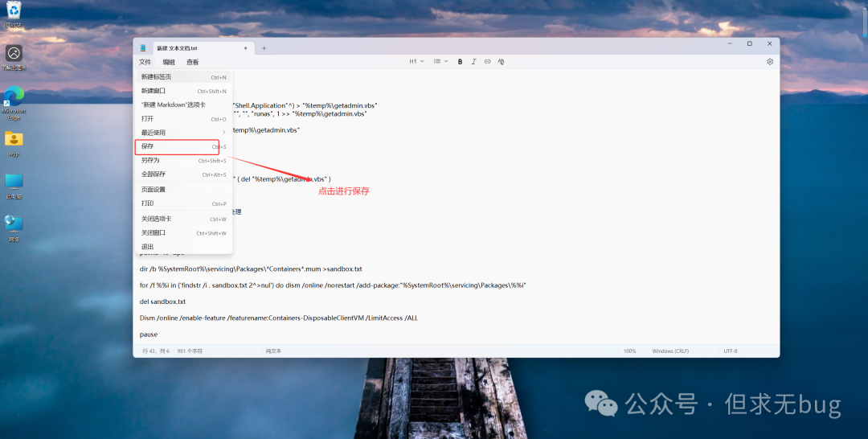Viewport: 868px width, 439px height.
Task: Select the wyp user folder icon
Action: click(x=14, y=142)
